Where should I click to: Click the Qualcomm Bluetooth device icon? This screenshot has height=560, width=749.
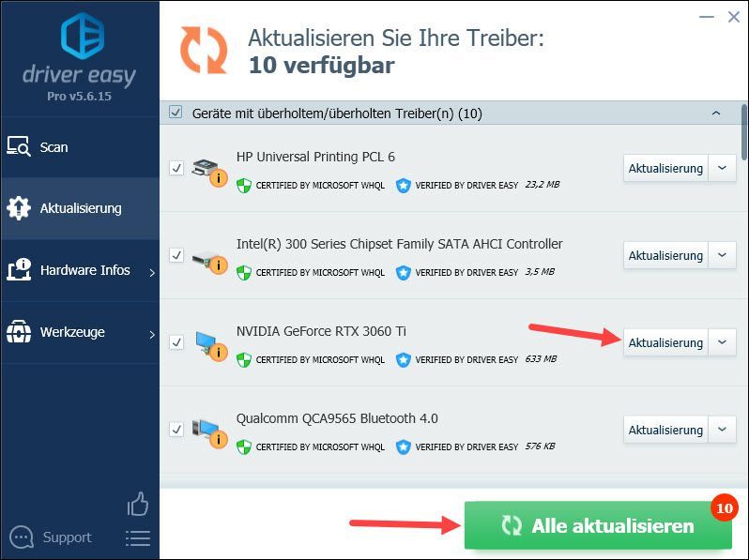click(209, 433)
